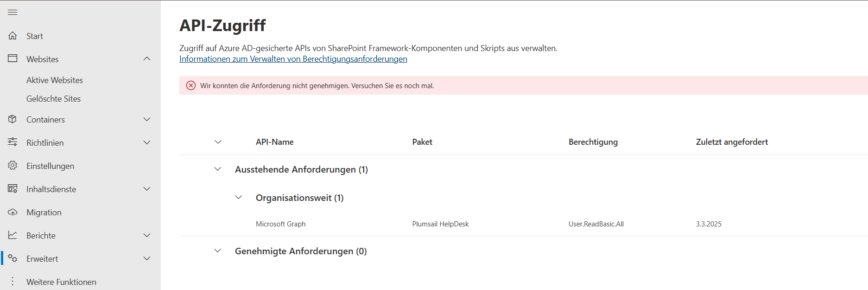
Task: Click the Start home icon
Action: (x=13, y=36)
